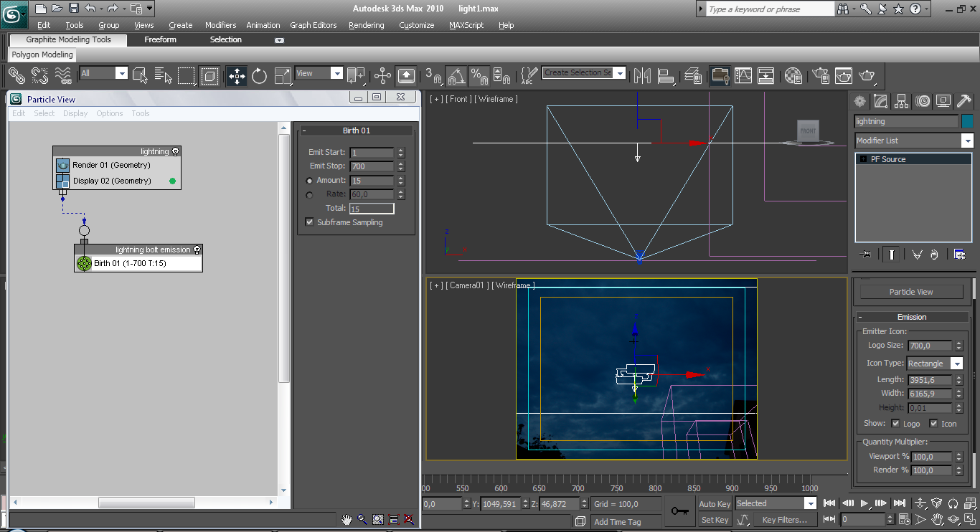
Task: Toggle the Show Icon checkbox
Action: pos(933,424)
